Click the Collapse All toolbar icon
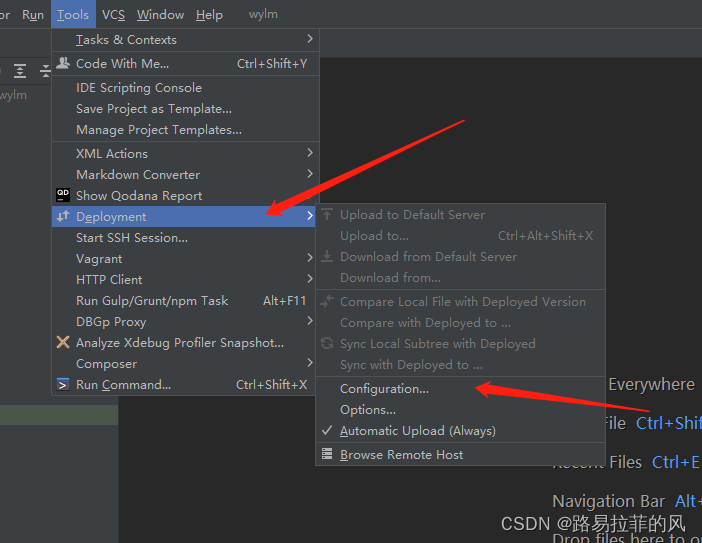Image resolution: width=702 pixels, height=543 pixels. pos(45,71)
